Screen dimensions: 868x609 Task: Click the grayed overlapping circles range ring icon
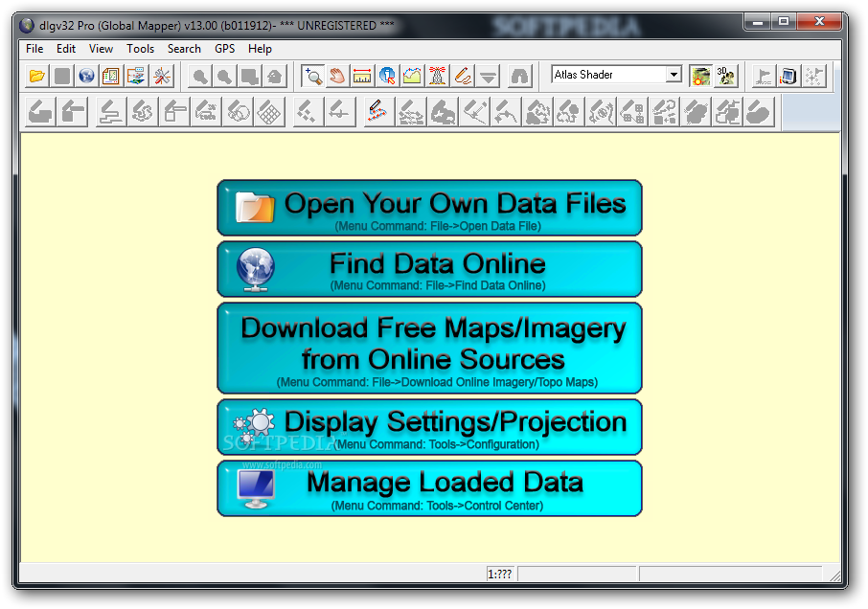238,112
